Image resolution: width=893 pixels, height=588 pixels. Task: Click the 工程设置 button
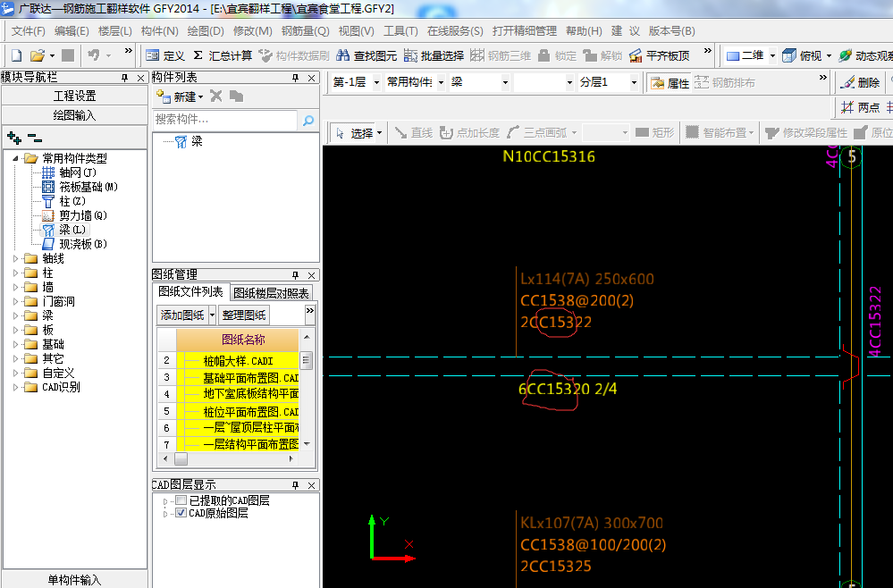click(74, 96)
